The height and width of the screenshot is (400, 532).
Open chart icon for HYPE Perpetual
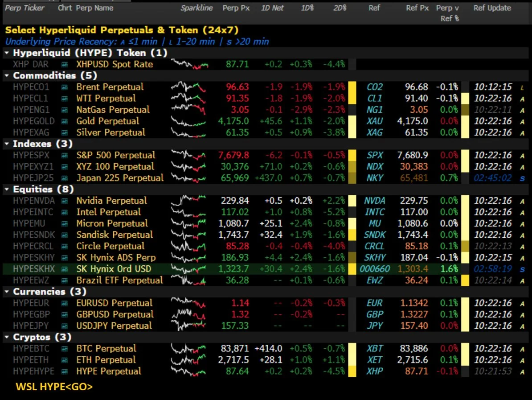click(65, 371)
